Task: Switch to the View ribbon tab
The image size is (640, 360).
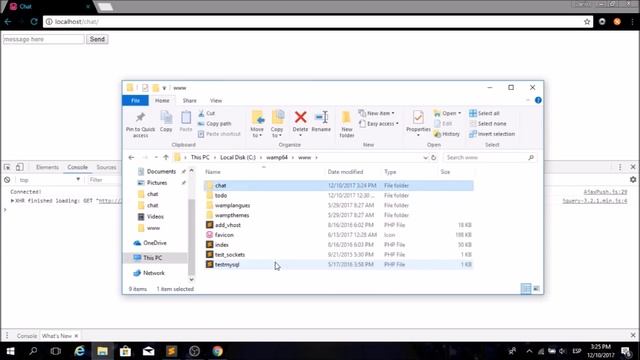Action: click(216, 100)
